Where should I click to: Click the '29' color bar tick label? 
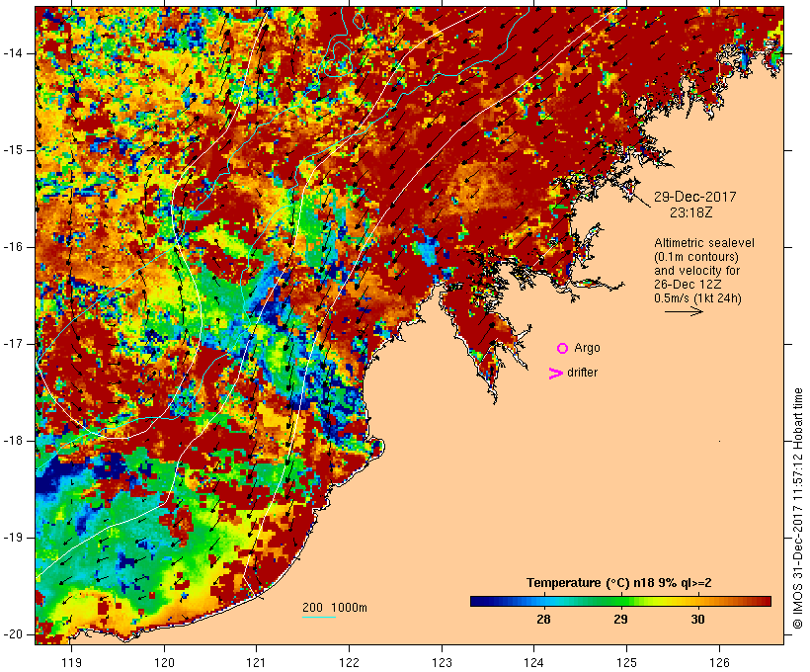pos(620,620)
